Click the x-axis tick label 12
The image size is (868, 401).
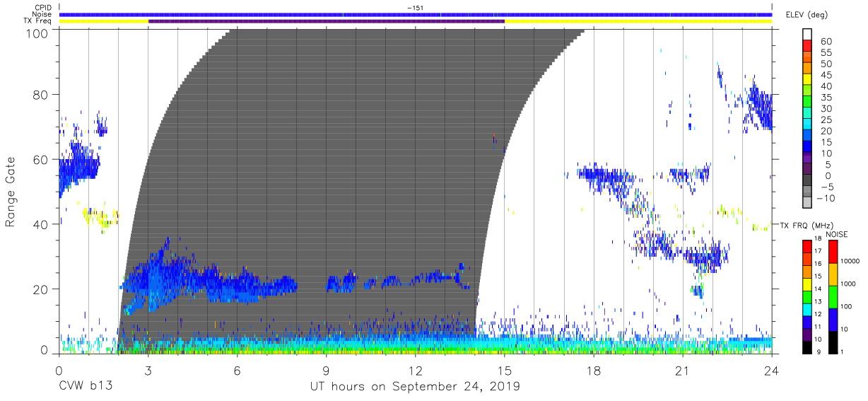pyautogui.click(x=416, y=371)
